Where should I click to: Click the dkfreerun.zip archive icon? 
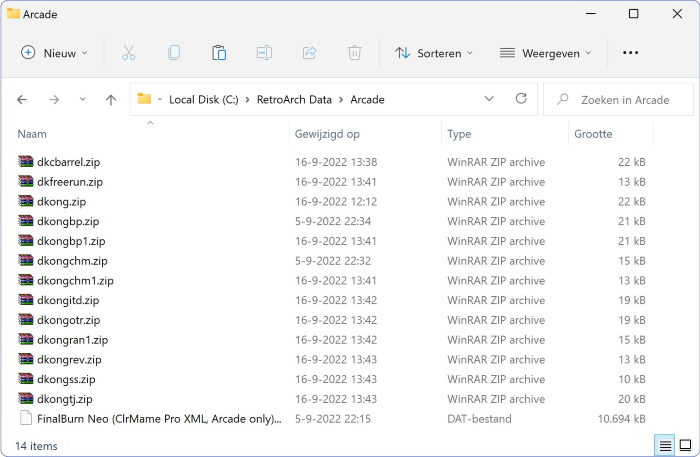(26, 181)
